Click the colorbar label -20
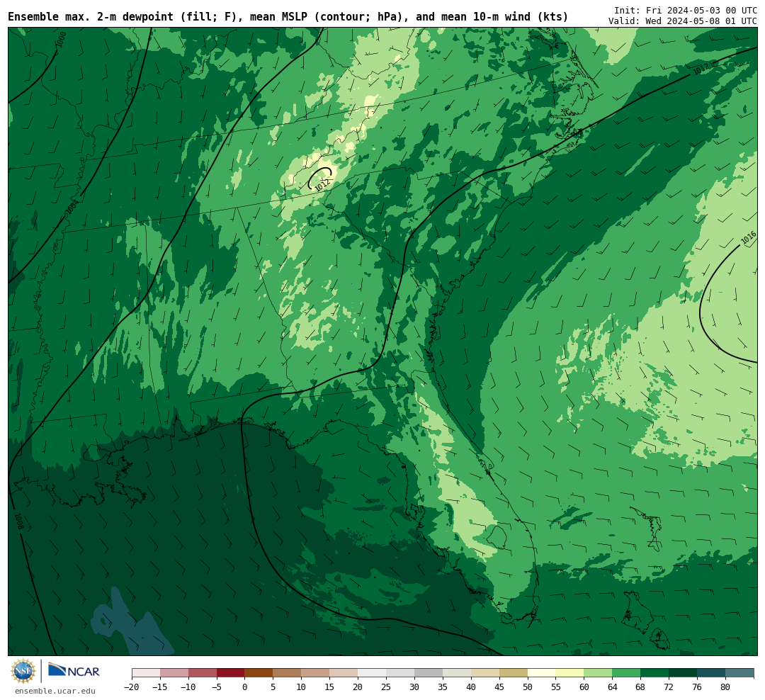The image size is (765, 700). pos(131,687)
